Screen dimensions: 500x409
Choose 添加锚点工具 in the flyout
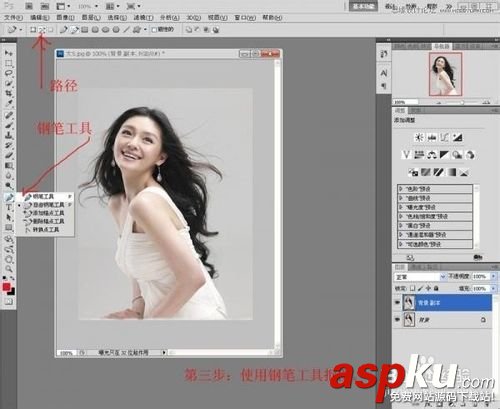[x=45, y=213]
